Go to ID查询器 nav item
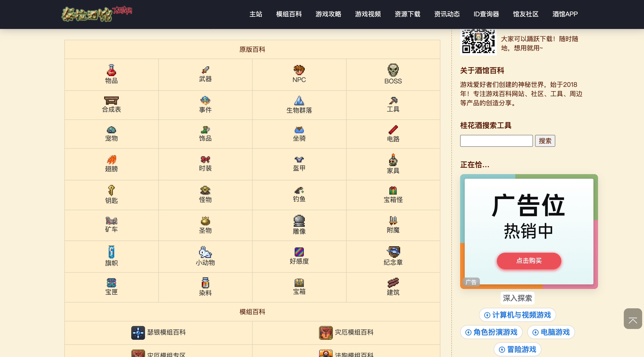 click(486, 14)
